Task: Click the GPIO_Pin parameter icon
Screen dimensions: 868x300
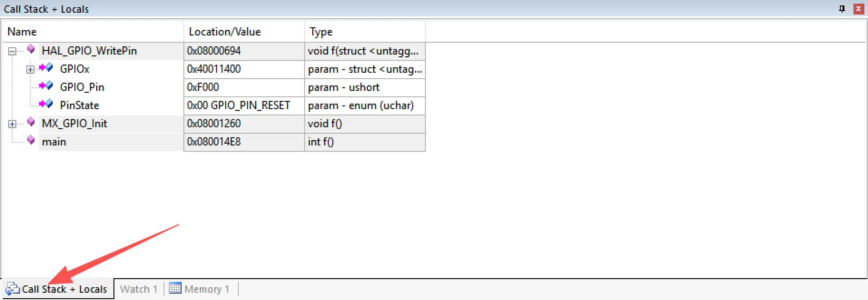Action: click(x=46, y=86)
